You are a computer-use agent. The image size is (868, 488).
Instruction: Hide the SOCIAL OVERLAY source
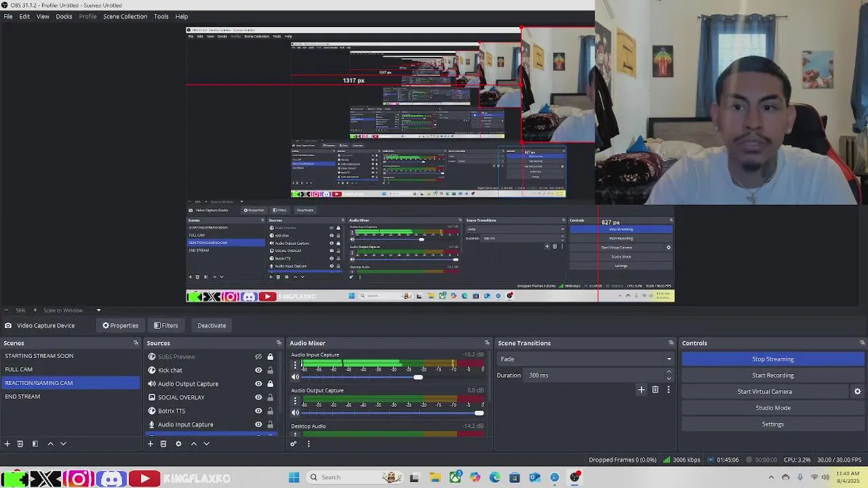click(x=258, y=397)
